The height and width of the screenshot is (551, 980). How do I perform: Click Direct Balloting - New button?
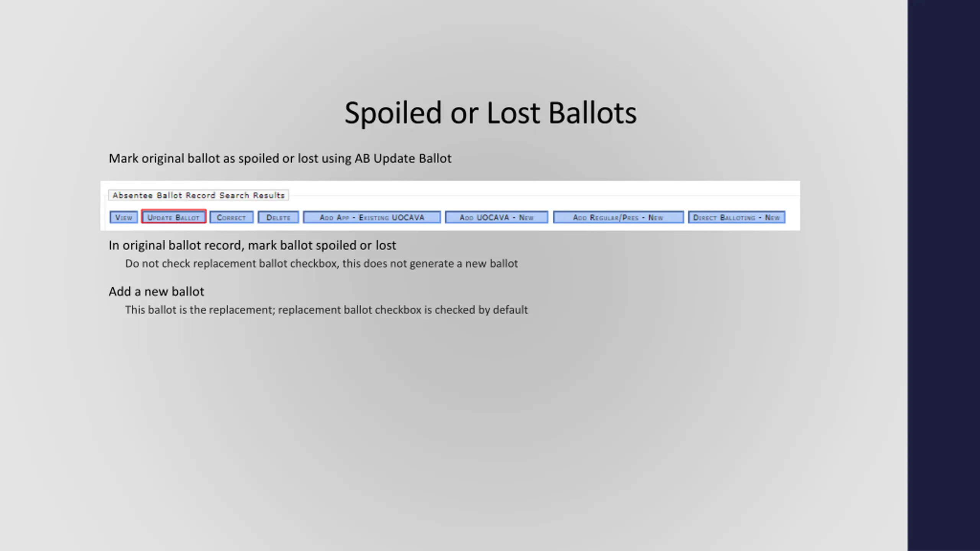(737, 217)
